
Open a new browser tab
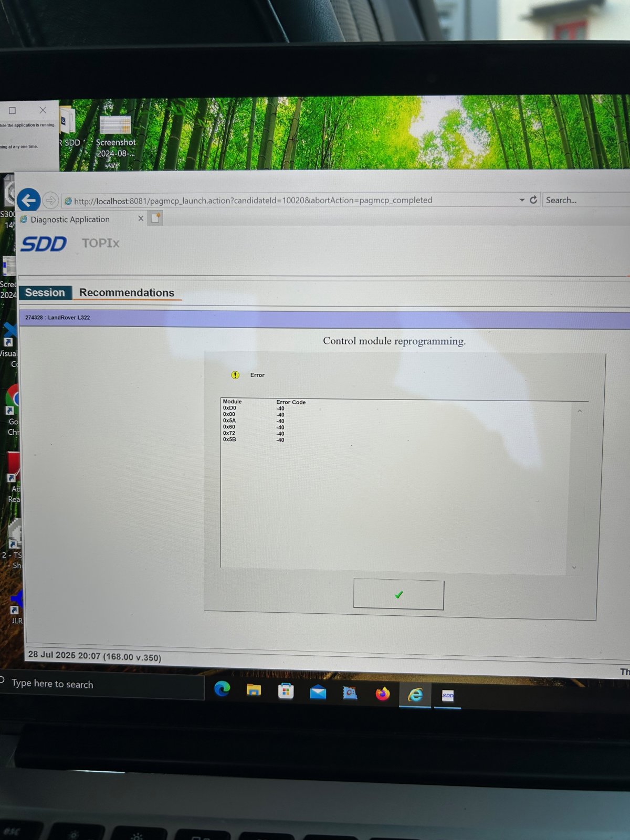click(155, 218)
